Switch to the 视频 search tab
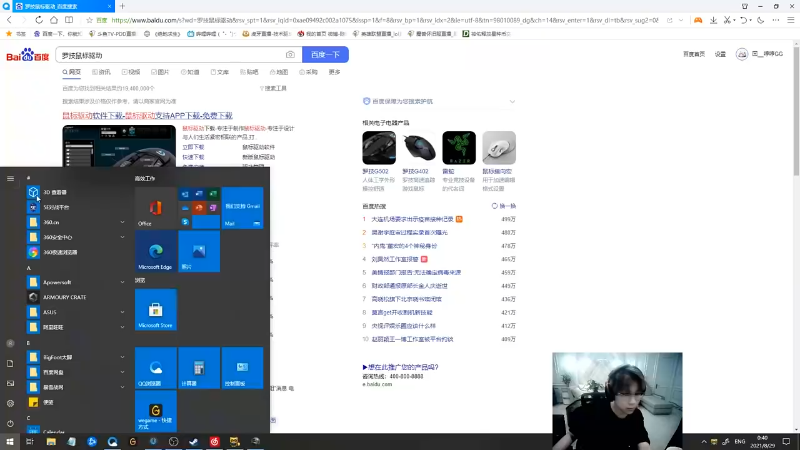 [131, 72]
